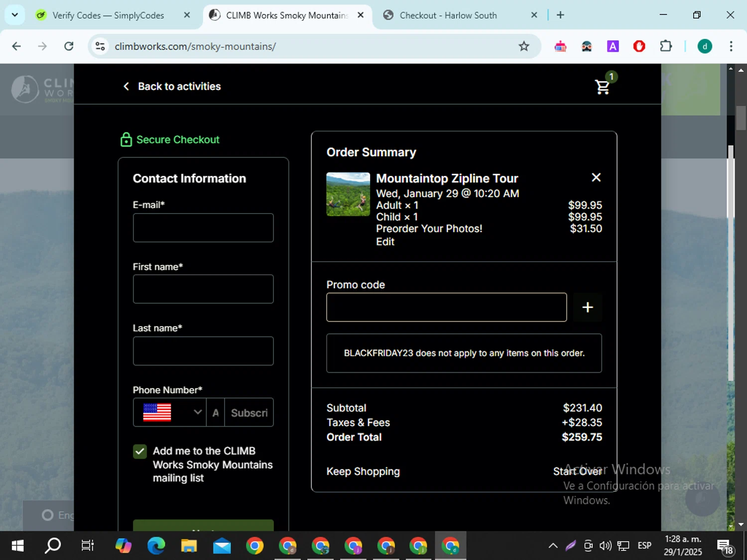The image size is (747, 560).
Task: Open the volume control in tray
Action: [606, 546]
